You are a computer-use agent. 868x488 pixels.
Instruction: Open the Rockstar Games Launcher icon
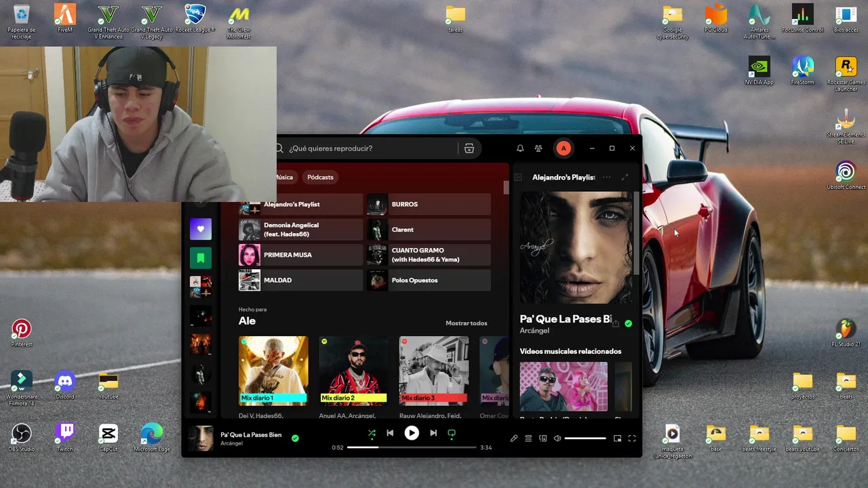(x=846, y=74)
